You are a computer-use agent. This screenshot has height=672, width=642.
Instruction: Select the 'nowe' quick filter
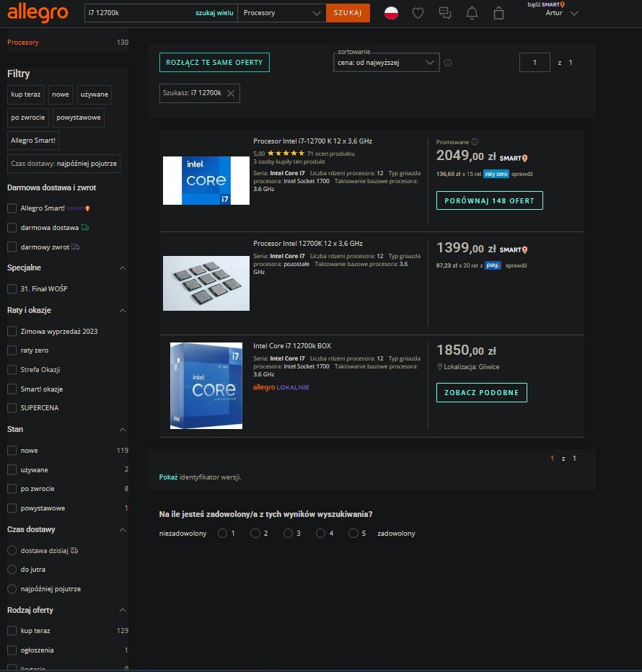pyautogui.click(x=61, y=94)
